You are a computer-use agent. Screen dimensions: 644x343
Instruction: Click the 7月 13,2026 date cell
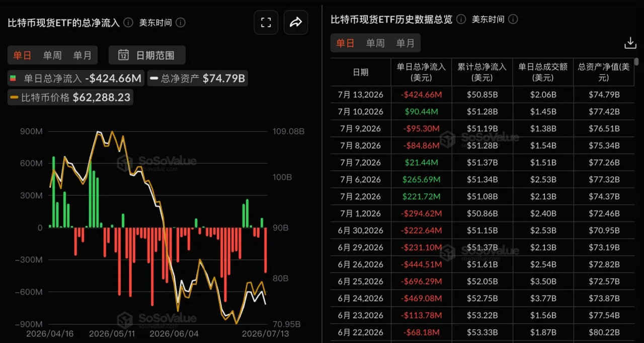click(x=361, y=95)
